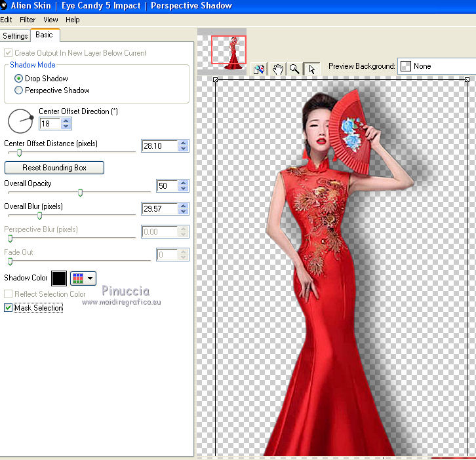Open the Help menu

pos(72,20)
